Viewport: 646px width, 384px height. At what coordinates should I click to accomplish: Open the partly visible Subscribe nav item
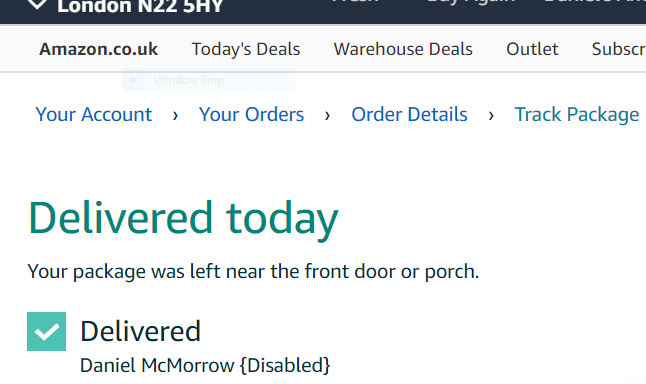[619, 49]
